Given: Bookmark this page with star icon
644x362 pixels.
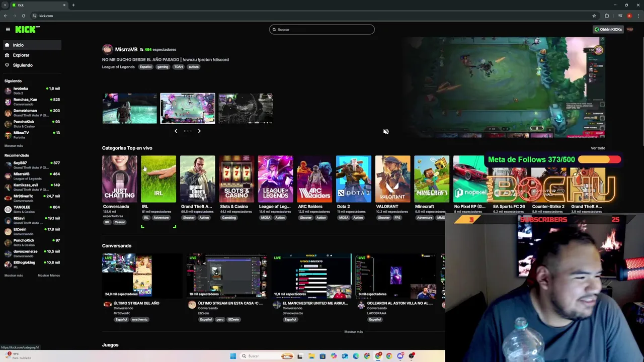Looking at the screenshot, I should 594,16.
